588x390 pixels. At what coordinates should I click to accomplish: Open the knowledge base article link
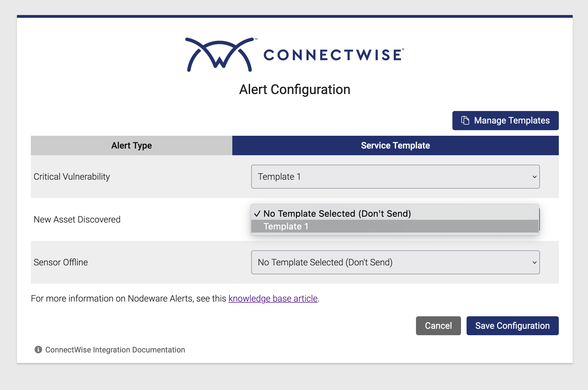[273, 298]
